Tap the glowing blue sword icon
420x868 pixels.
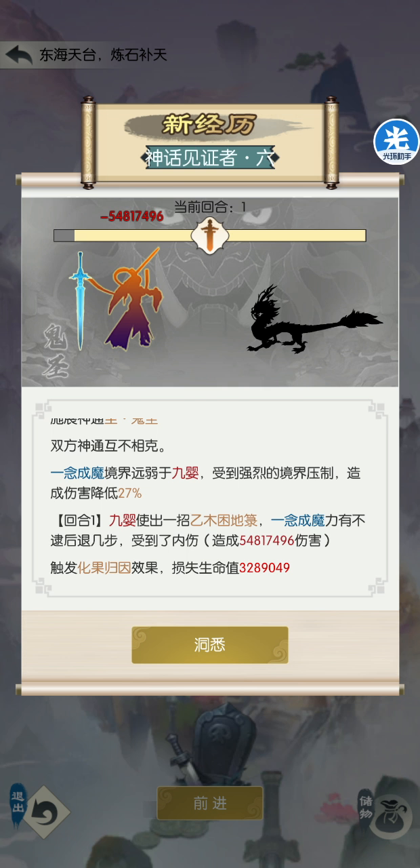[80, 300]
